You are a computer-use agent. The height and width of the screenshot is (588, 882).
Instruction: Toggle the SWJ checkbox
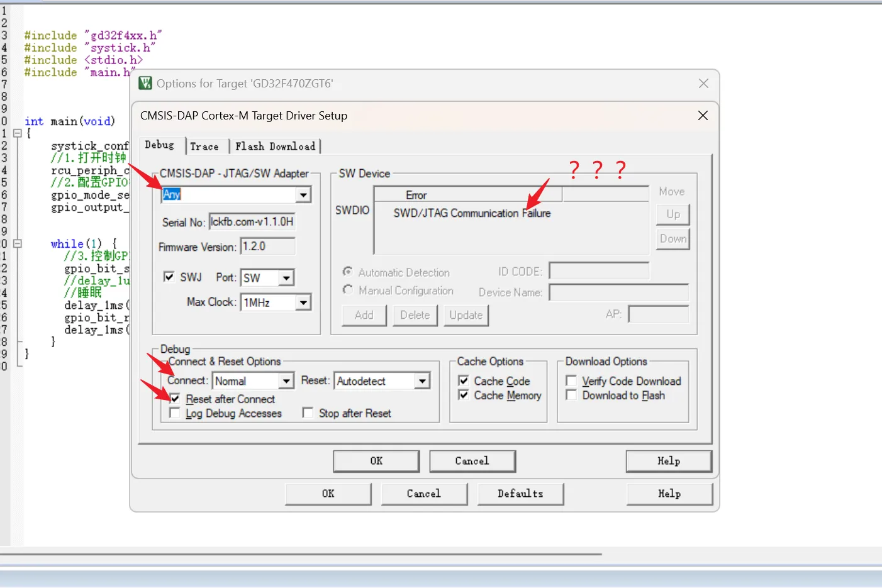click(x=169, y=277)
